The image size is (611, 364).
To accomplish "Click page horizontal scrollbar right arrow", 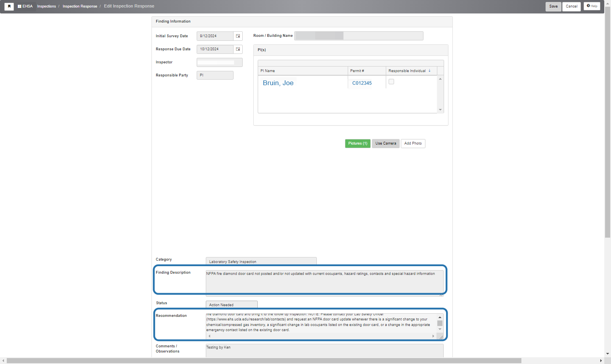I will coord(601,361).
